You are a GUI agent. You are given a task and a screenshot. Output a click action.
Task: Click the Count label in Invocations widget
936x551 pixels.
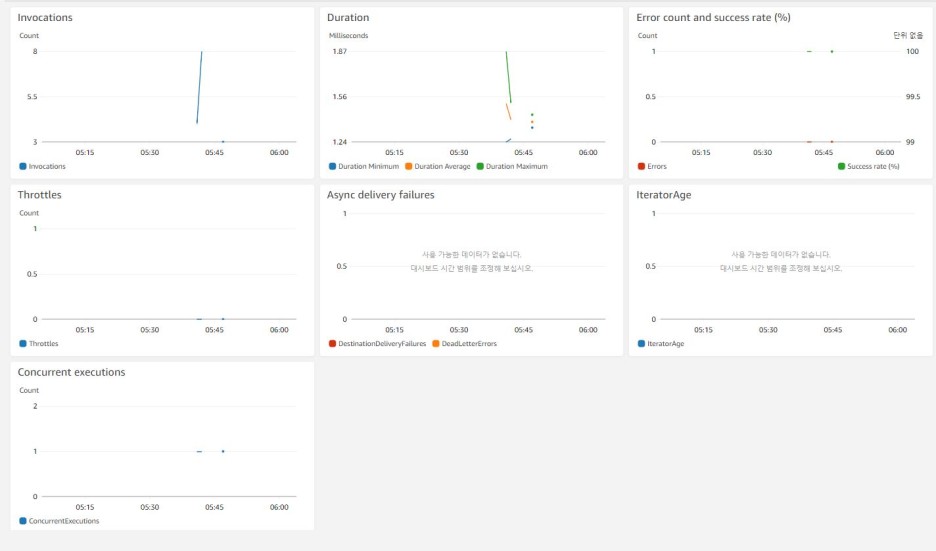29,36
